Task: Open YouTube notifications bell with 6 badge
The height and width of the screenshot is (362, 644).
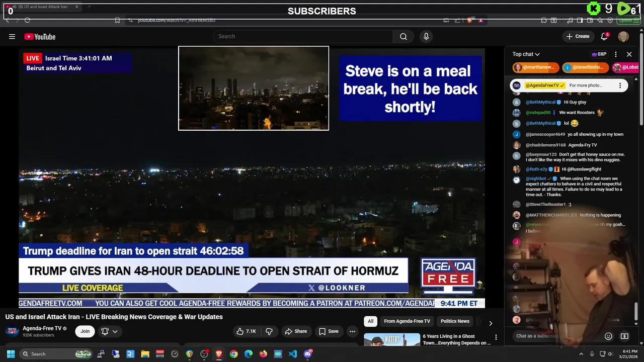Action: point(604,36)
